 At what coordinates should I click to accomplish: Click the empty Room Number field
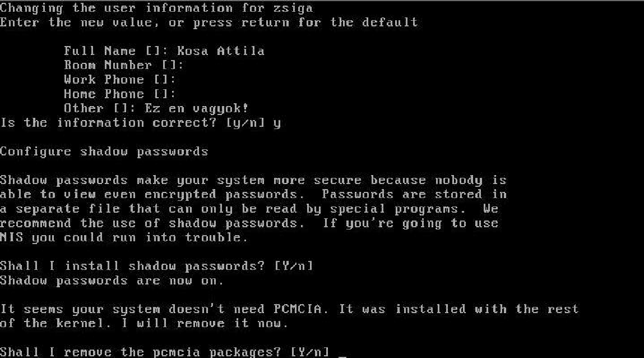pyautogui.click(x=124, y=65)
